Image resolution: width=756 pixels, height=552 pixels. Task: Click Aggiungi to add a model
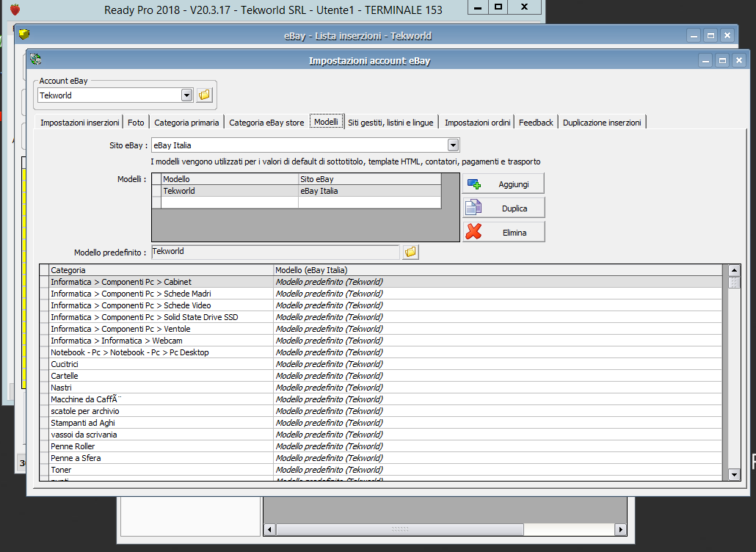pos(504,184)
